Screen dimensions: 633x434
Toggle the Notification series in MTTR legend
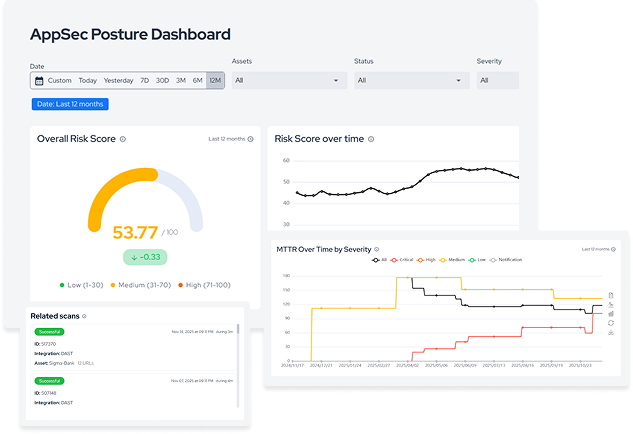(x=505, y=260)
